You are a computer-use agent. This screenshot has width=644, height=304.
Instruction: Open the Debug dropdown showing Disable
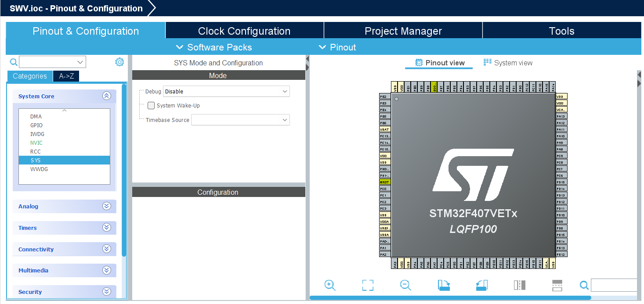[226, 91]
